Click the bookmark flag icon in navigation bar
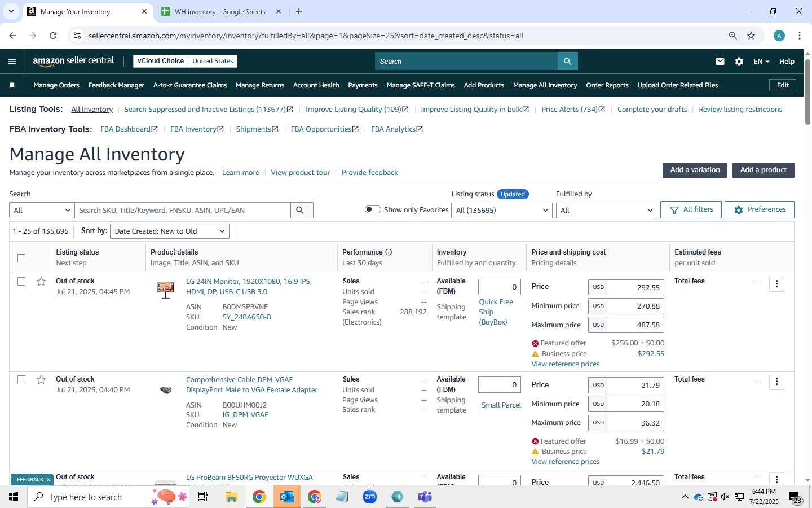812x508 pixels. (x=12, y=85)
